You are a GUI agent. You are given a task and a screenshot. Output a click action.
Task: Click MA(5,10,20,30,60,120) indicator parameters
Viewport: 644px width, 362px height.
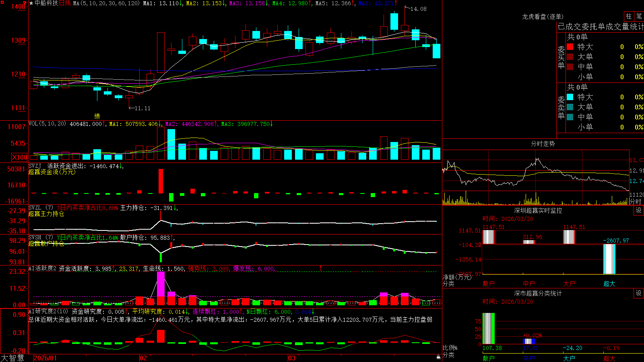[x=106, y=3]
